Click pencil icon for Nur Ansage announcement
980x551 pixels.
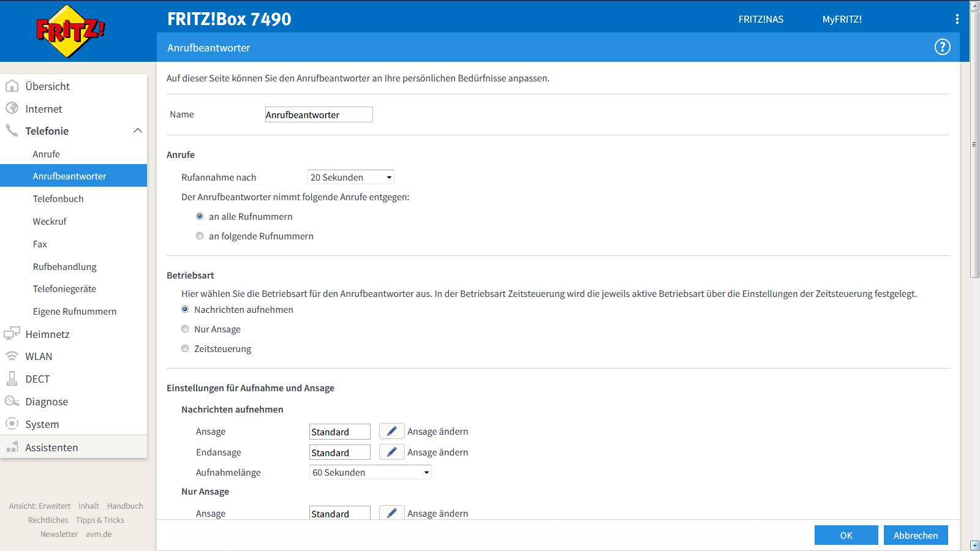(391, 512)
